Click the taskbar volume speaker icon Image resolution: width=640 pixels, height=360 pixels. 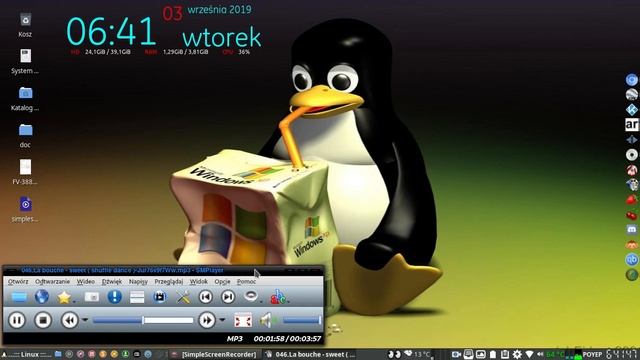540,354
